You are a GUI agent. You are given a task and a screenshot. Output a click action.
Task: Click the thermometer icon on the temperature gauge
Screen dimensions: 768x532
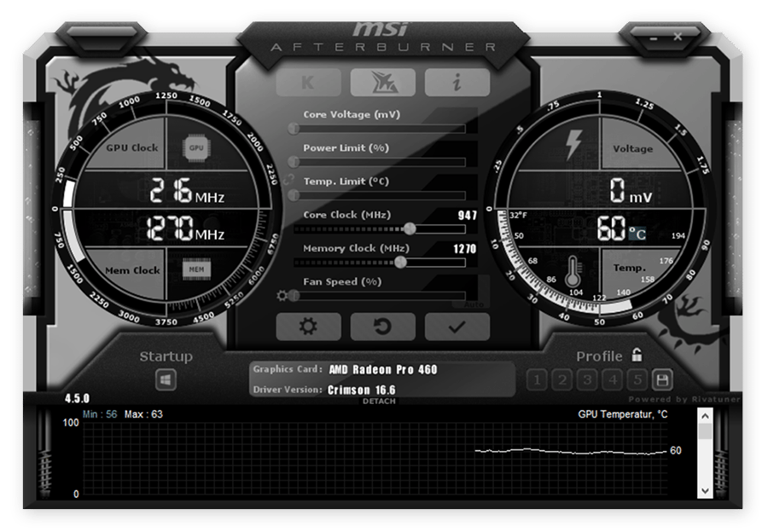coord(571,271)
